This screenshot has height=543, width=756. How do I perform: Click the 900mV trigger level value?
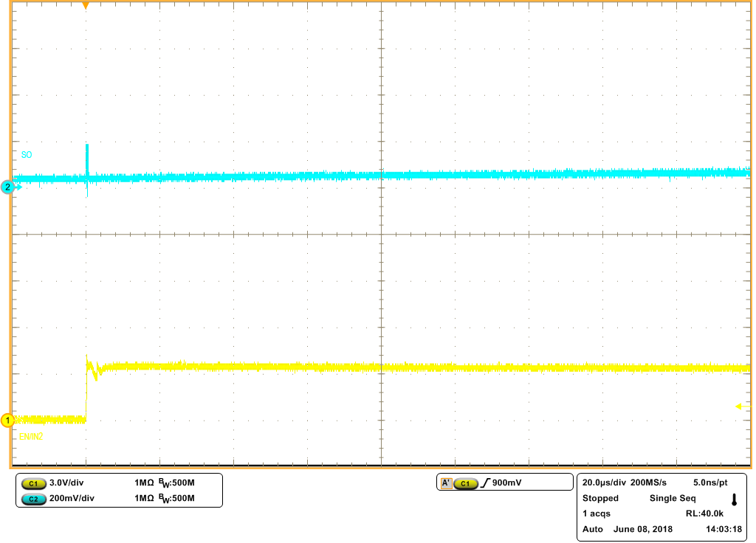(506, 483)
